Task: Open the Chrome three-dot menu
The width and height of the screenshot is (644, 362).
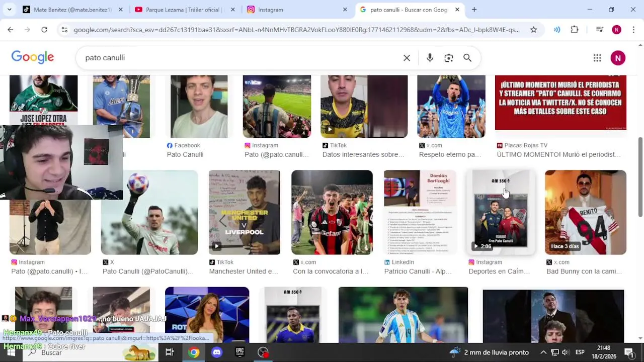Action: click(x=633, y=30)
